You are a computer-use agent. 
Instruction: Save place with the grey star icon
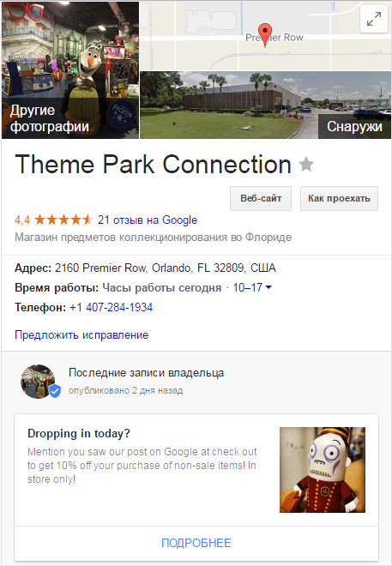pyautogui.click(x=306, y=165)
